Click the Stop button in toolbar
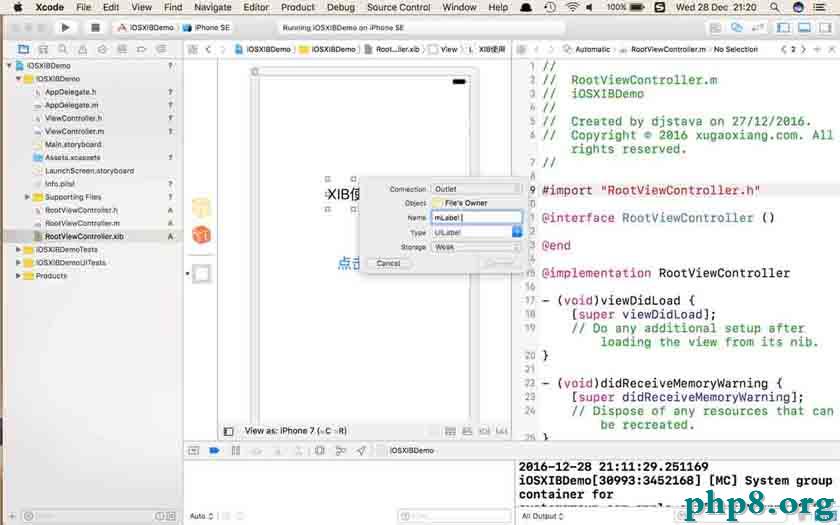The image size is (840, 525). coord(95,28)
